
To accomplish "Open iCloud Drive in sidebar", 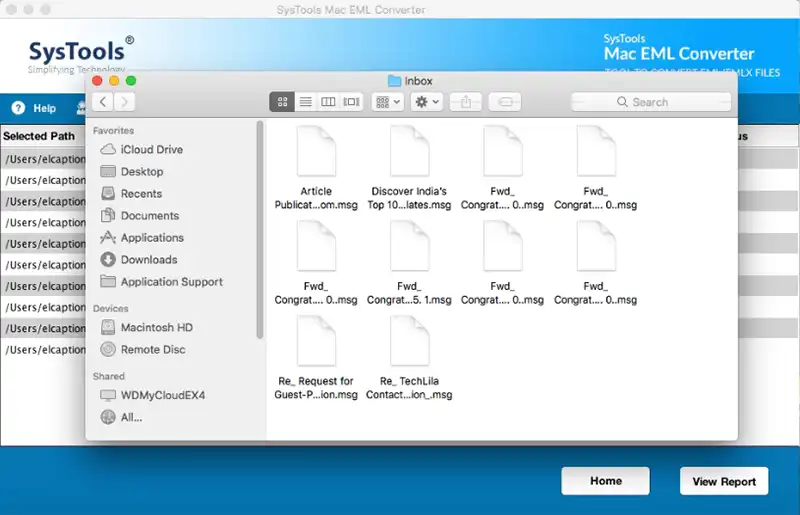I will click(152, 150).
